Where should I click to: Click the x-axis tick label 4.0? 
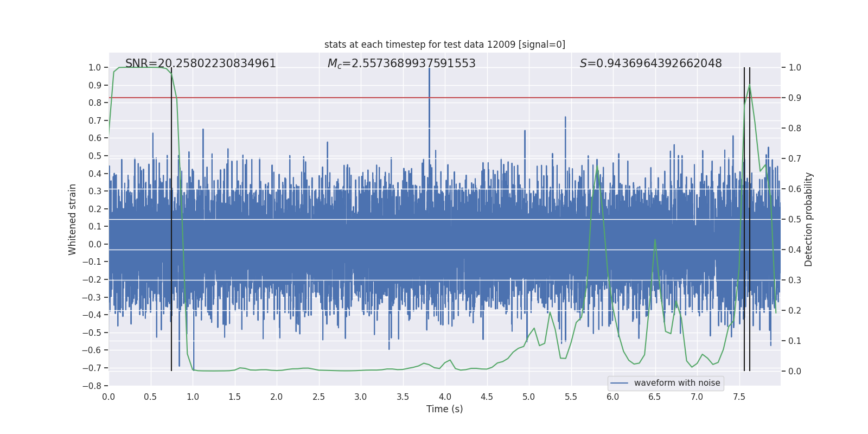coord(444,397)
